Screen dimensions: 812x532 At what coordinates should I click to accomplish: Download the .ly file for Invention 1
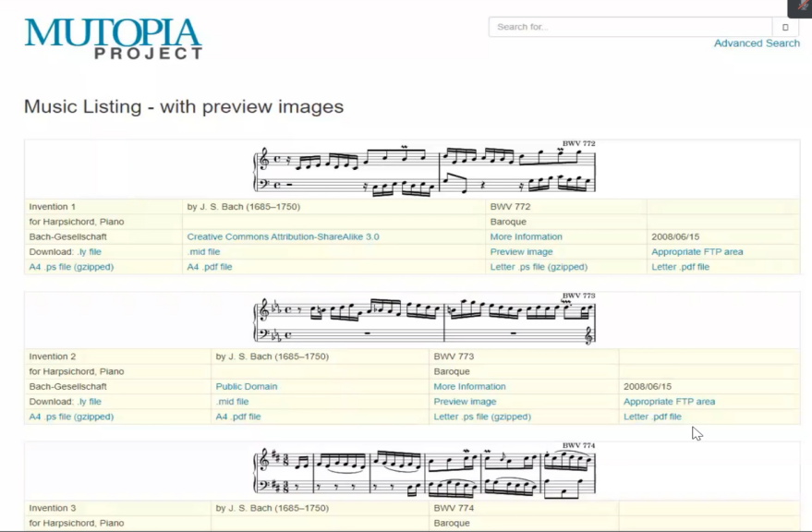[90, 252]
